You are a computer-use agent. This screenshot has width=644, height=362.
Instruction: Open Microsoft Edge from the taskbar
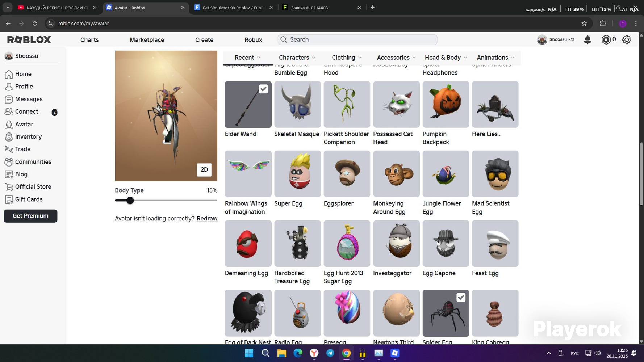point(298,353)
